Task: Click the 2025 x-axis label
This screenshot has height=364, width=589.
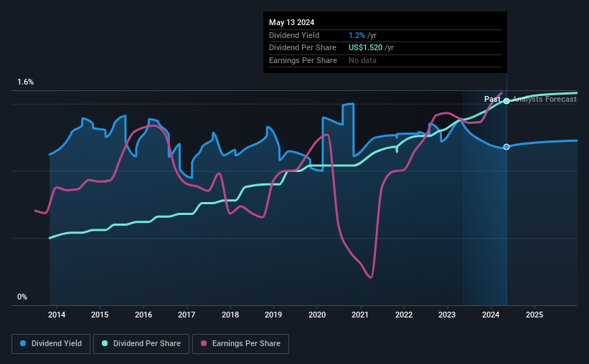Action: (534, 315)
